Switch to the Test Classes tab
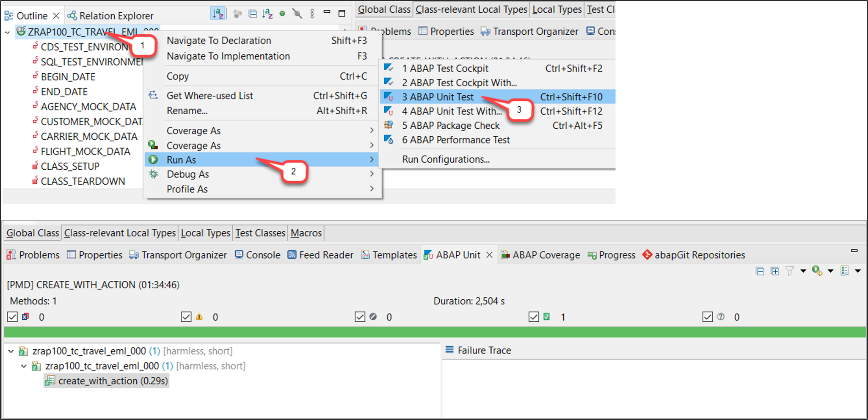 pyautogui.click(x=260, y=233)
